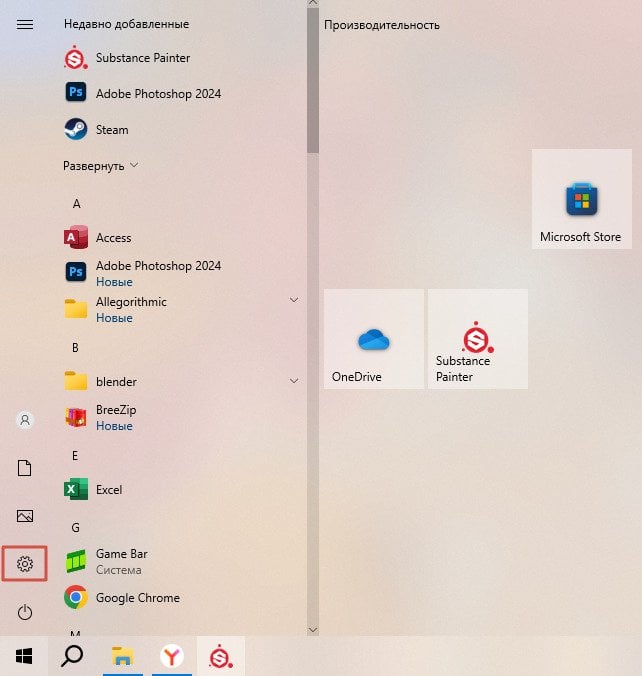Open the OneDrive tile
Image resolution: width=642 pixels, height=676 pixels.
pos(374,339)
